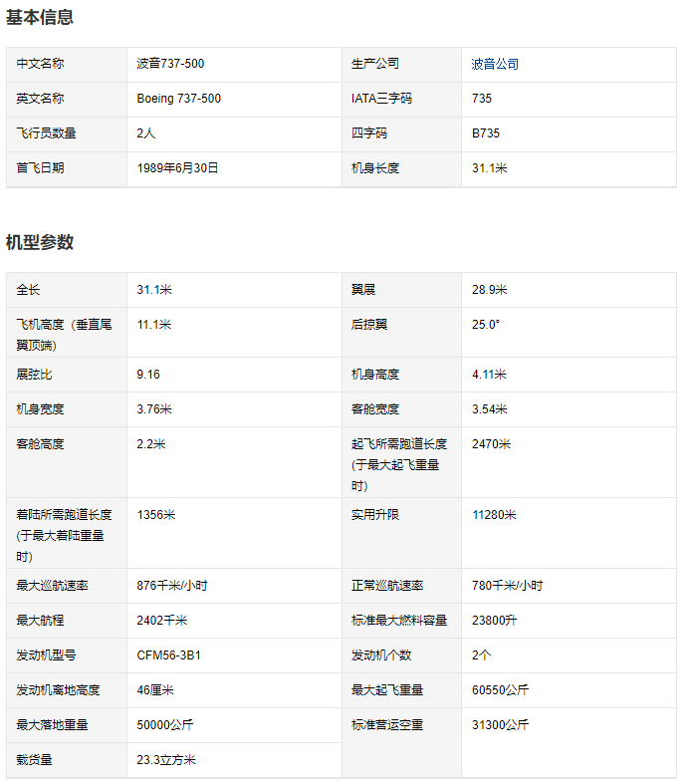Screen dimensions: 686x784
Task: Select the 780千米/小时 value
Action: pos(507,586)
